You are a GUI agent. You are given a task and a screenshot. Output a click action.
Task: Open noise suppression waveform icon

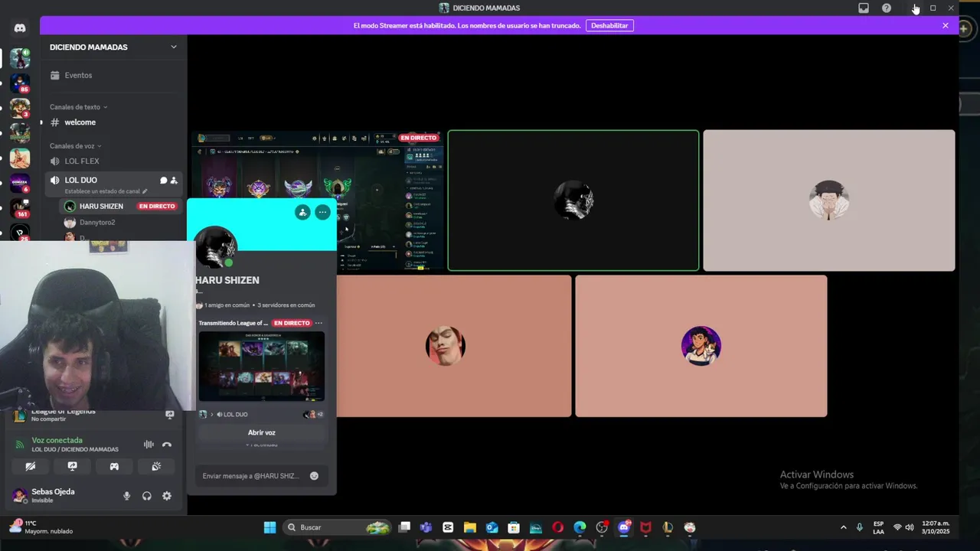click(149, 445)
